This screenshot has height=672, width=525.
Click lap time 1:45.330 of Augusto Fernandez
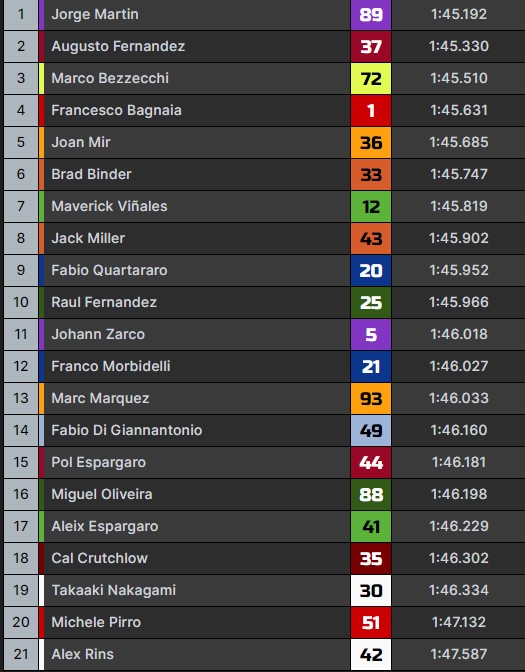459,46
